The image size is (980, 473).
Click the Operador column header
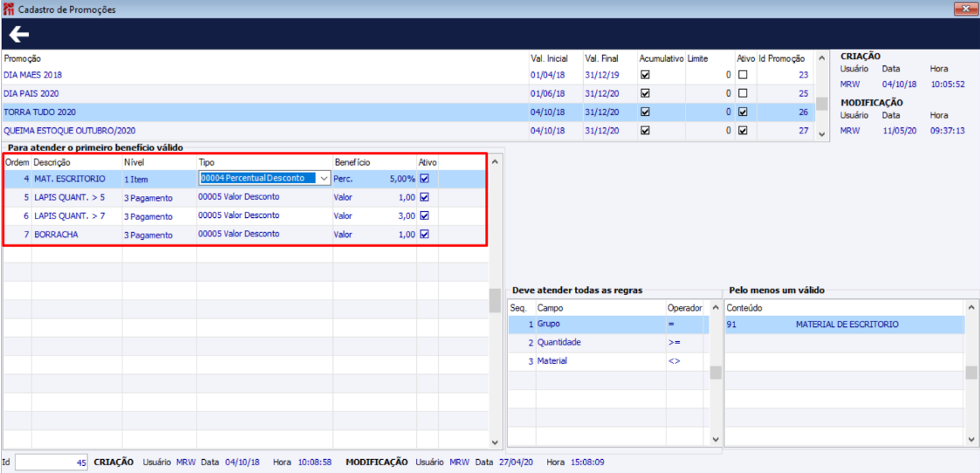pos(685,308)
